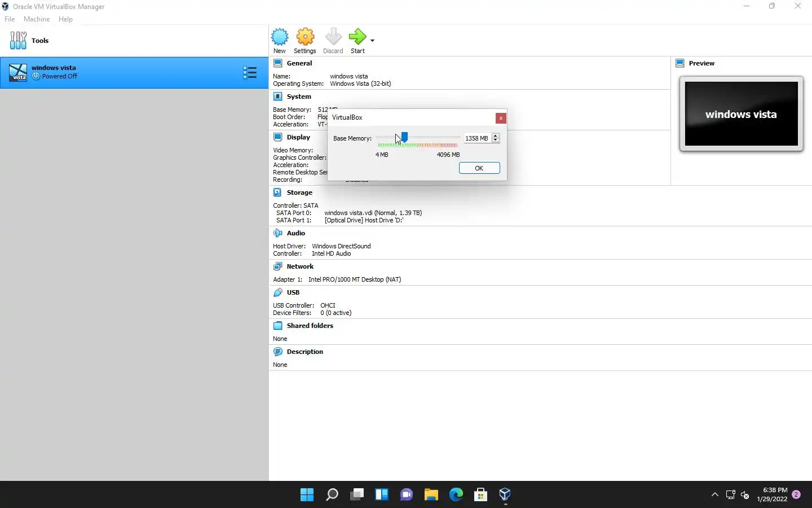Click the Host Drive 'D:' optical drive entry
The height and width of the screenshot is (508, 812).
tap(364, 220)
